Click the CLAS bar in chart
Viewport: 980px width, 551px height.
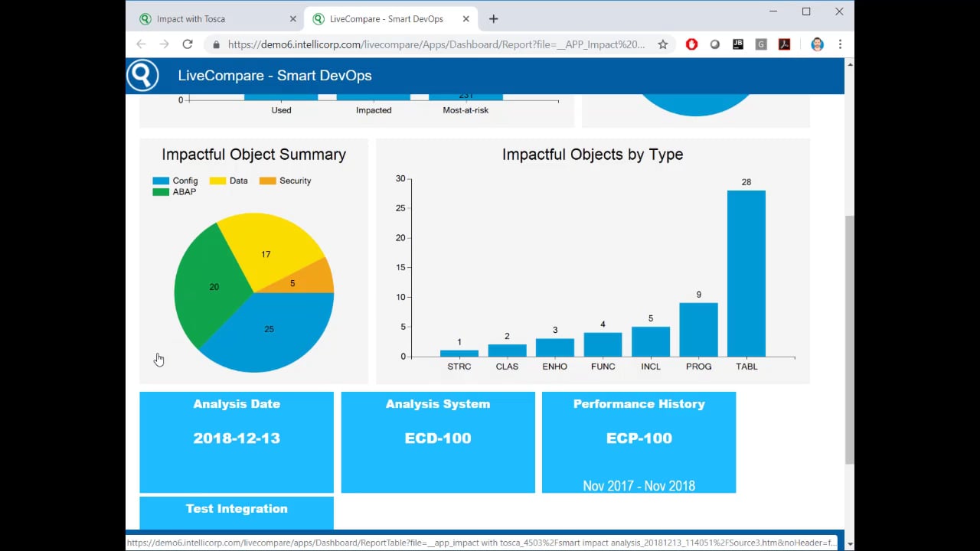(x=507, y=350)
